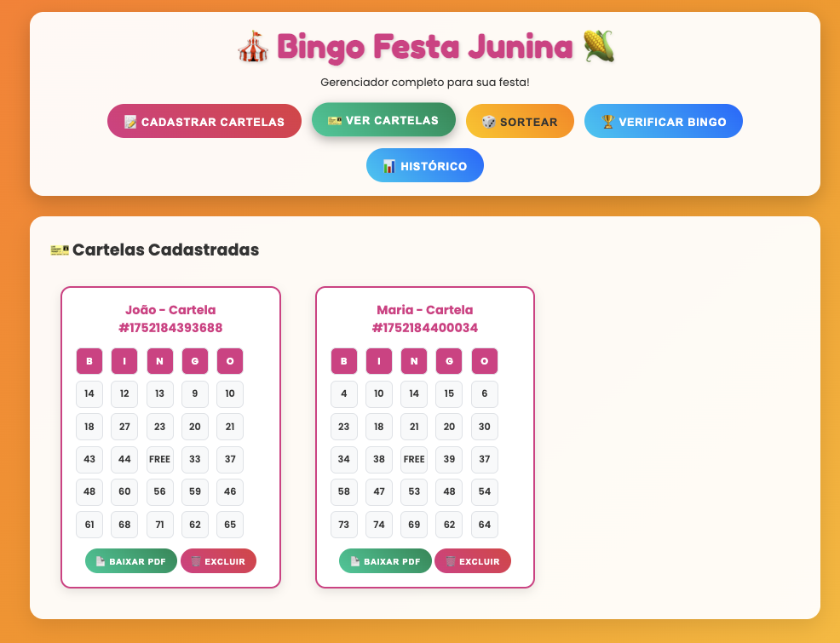The image size is (840, 643).
Task: Click number 65 on João's card
Action: [x=230, y=525]
